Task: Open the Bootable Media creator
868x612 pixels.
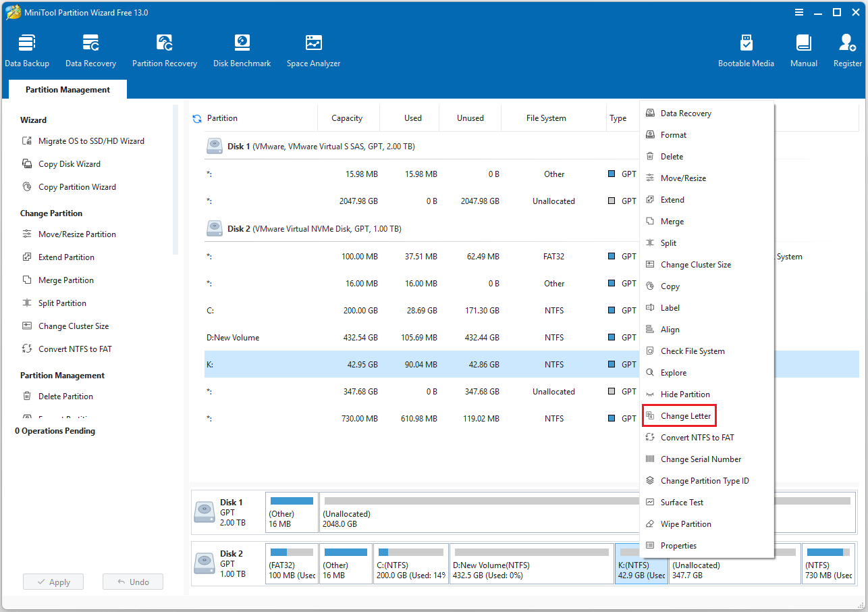Action: click(747, 49)
